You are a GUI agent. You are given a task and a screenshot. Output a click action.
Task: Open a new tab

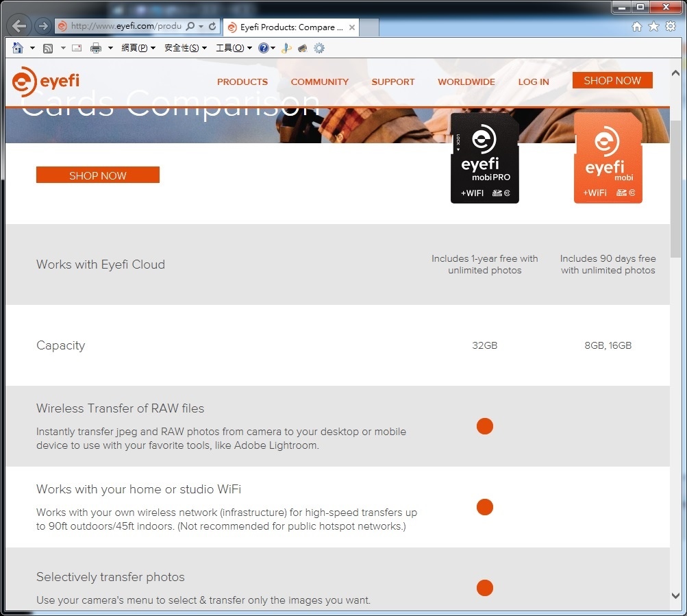(369, 27)
